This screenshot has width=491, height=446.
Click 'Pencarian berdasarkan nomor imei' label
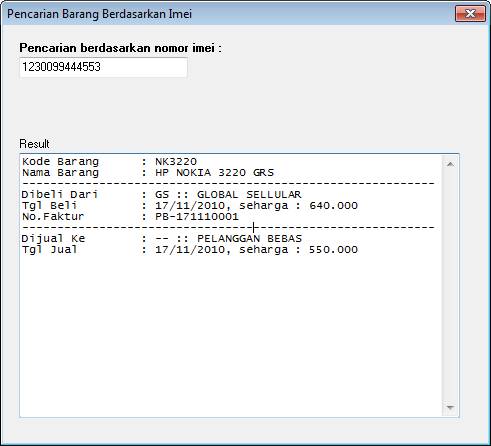click(120, 48)
